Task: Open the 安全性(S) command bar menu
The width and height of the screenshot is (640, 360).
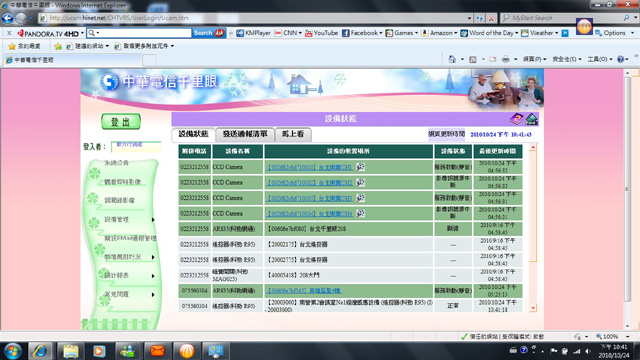Action: [567, 60]
